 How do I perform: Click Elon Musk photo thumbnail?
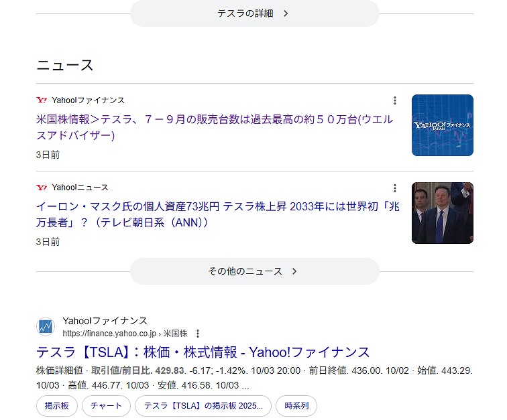442,213
